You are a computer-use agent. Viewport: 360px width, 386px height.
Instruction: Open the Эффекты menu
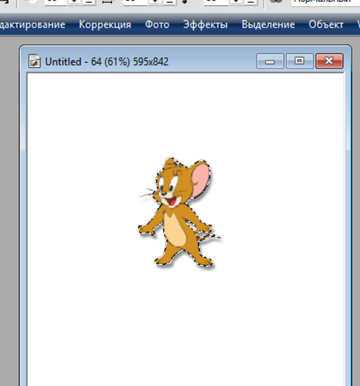[205, 25]
